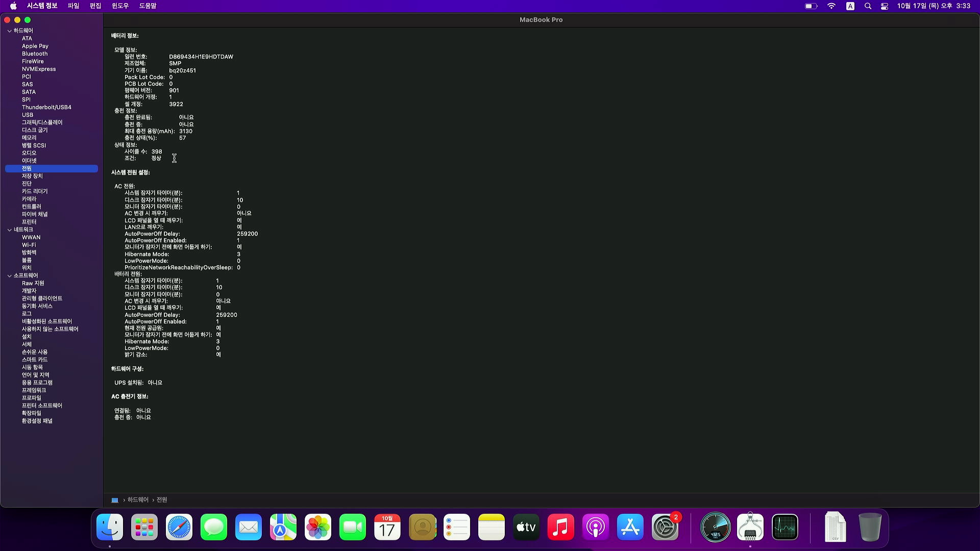Open the 윈도우 menu
This screenshot has width=980, height=551.
(x=120, y=6)
